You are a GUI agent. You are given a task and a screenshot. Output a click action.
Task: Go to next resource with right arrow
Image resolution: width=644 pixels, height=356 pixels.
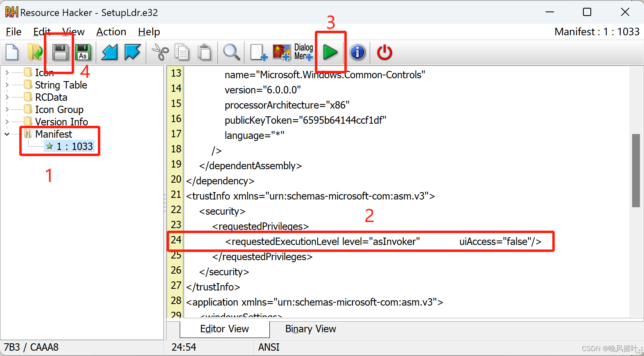133,52
